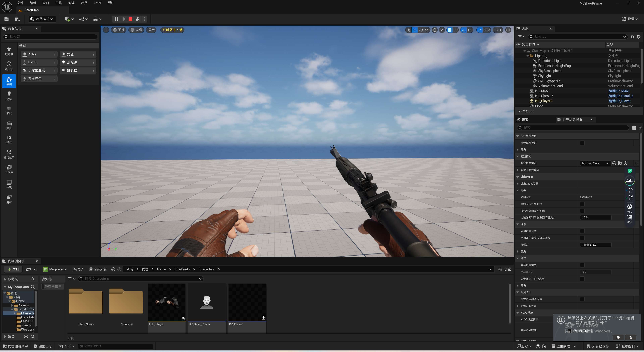The image size is (644, 352).
Task: Open the Build menu
Action: 71,3
